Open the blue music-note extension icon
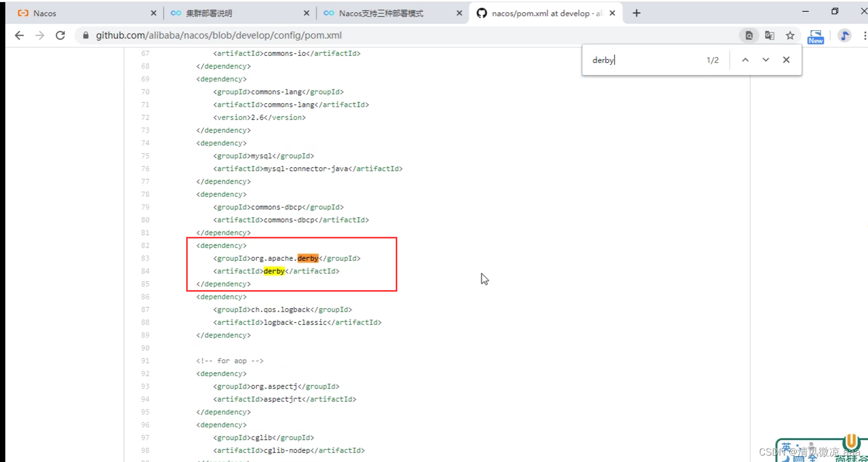 coord(844,36)
